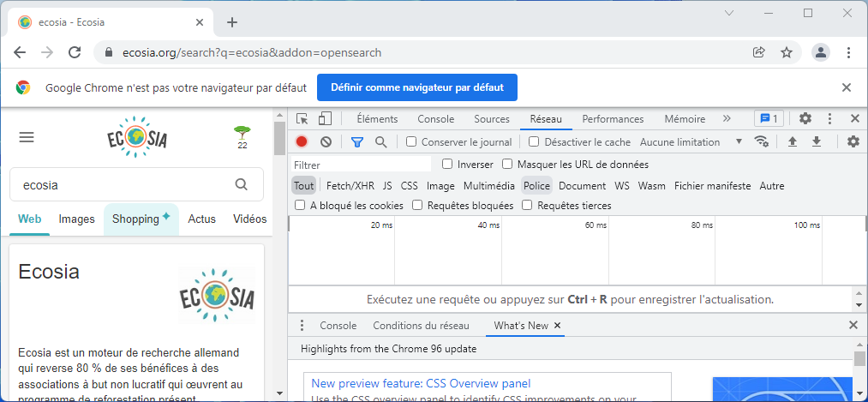868x402 pixels.
Task: Switch to Performances DevTools tab
Action: [x=613, y=119]
